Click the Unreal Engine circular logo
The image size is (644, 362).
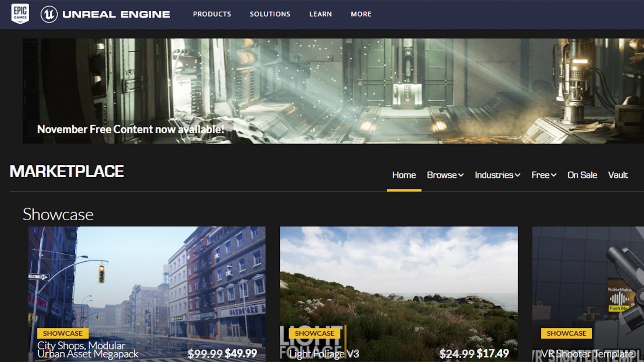click(x=49, y=14)
